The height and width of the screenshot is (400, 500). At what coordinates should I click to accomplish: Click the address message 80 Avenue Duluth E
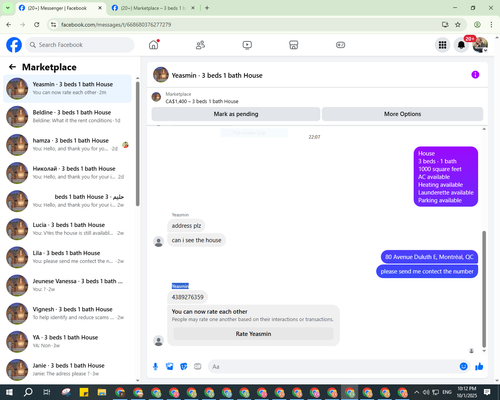[x=429, y=257]
